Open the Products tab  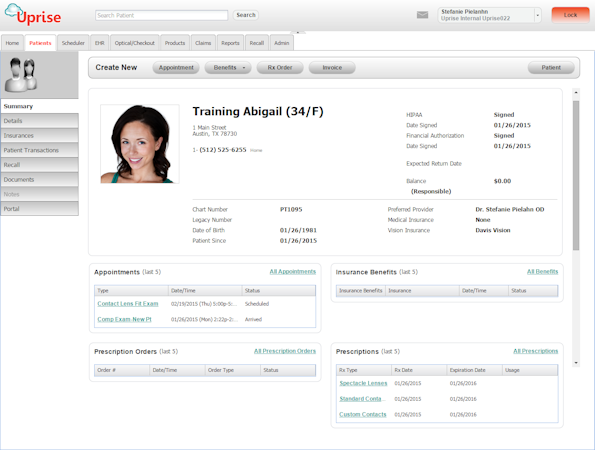(175, 43)
